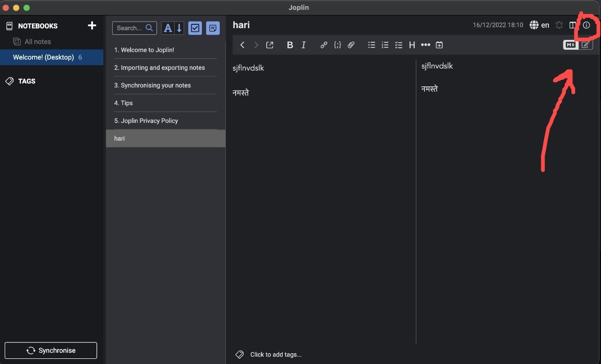Screen dimensions: 601x364
Task: Go back in note history
Action: pos(242,45)
